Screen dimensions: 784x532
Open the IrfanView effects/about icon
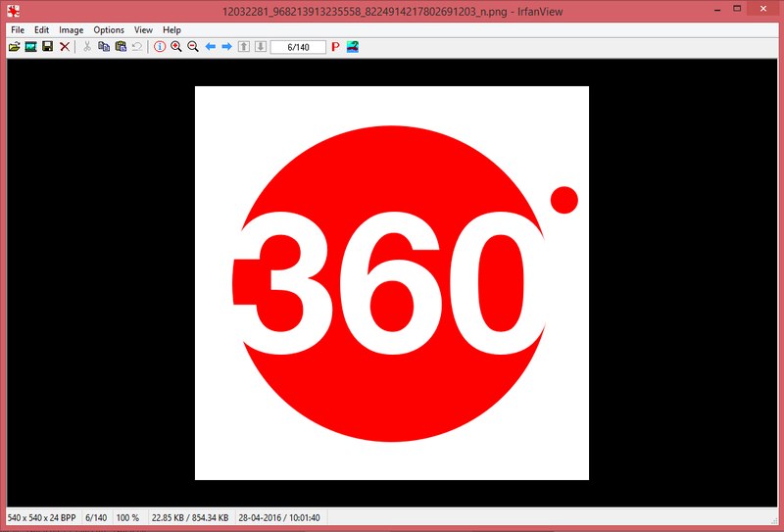click(353, 47)
